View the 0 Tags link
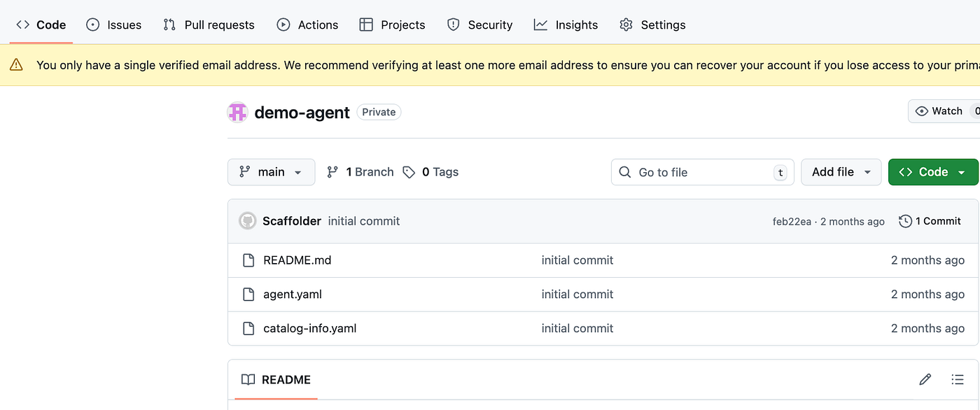Screen dimensions: 980x410 [430, 172]
